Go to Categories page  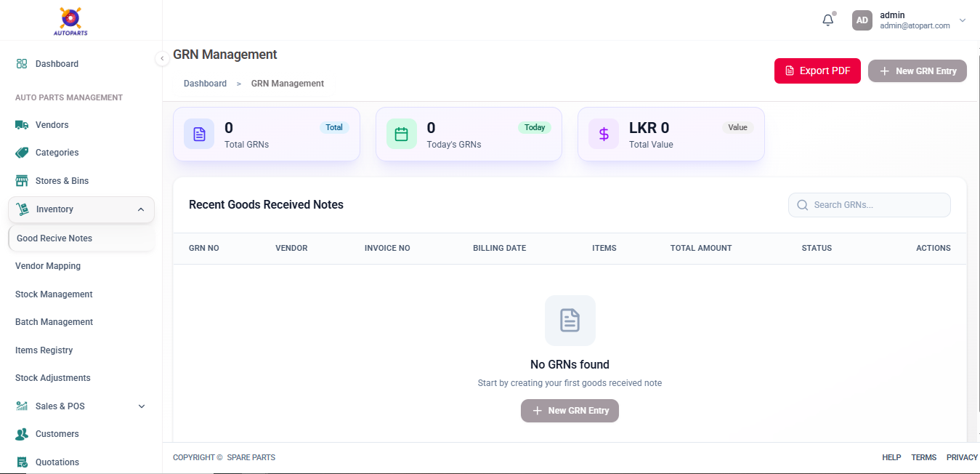pyautogui.click(x=57, y=153)
